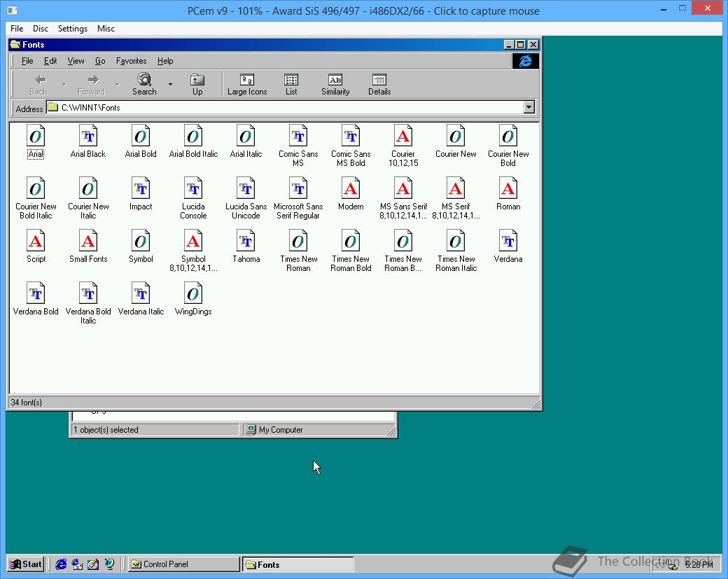Screen dimensions: 728x579
Task: Open the PCem Settings menu
Action: click(x=73, y=29)
